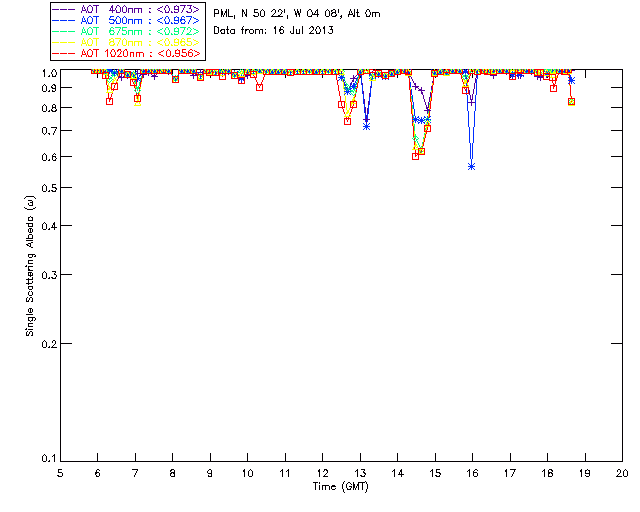The height and width of the screenshot is (512, 640).
Task: Click the red dashed line sample in legend
Action: 63,53
